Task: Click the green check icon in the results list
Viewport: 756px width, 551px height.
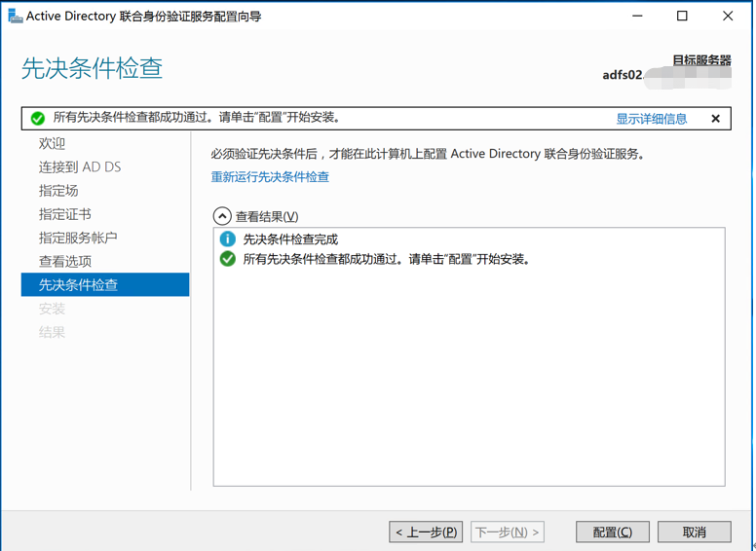Action: click(x=228, y=259)
